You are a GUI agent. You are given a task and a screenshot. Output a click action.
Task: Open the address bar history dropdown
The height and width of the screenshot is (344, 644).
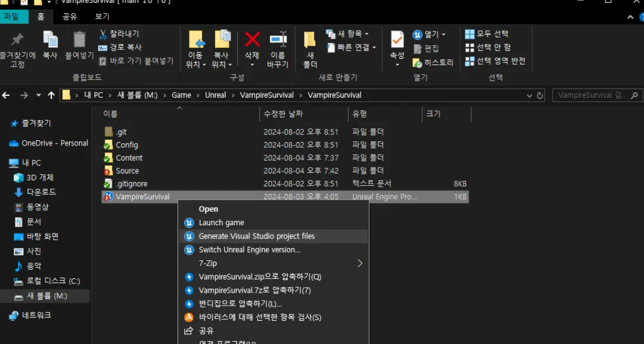click(x=529, y=95)
